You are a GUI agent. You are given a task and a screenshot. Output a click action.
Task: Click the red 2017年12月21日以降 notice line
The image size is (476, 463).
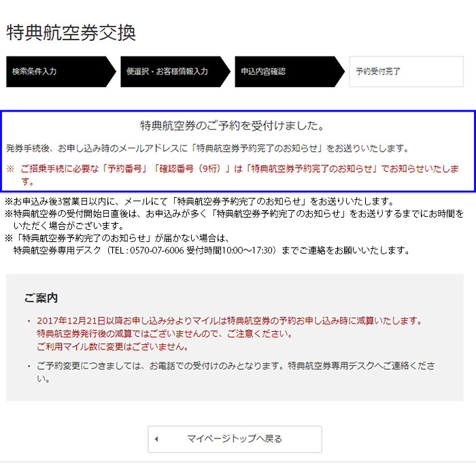pos(230,320)
